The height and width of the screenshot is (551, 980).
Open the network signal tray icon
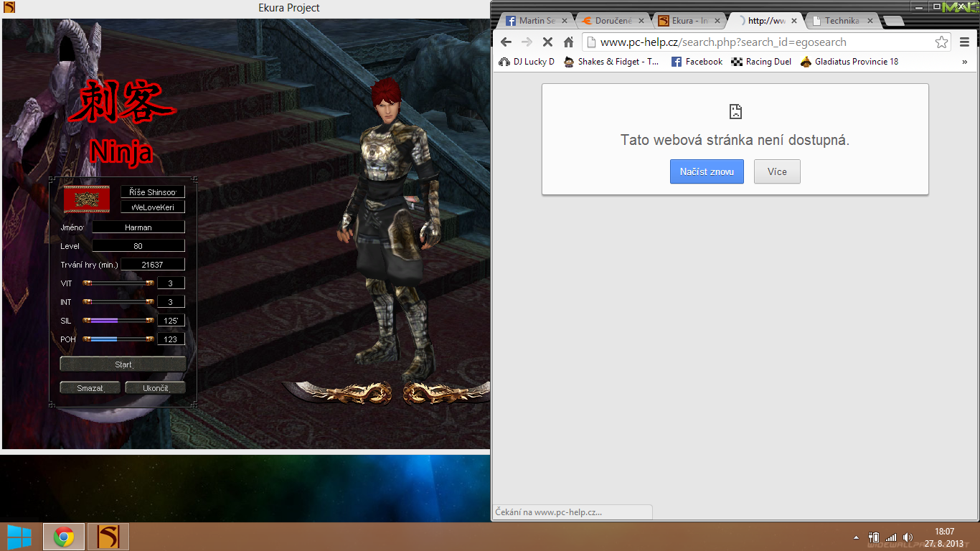click(891, 537)
